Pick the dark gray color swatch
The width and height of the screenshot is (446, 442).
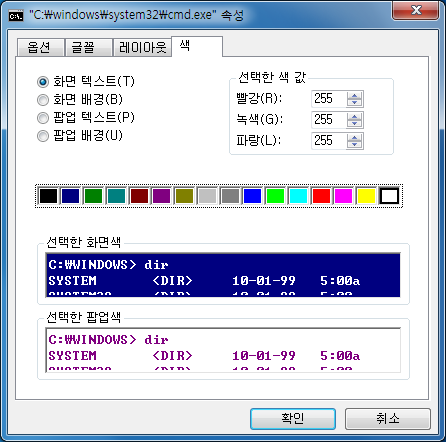(x=230, y=196)
